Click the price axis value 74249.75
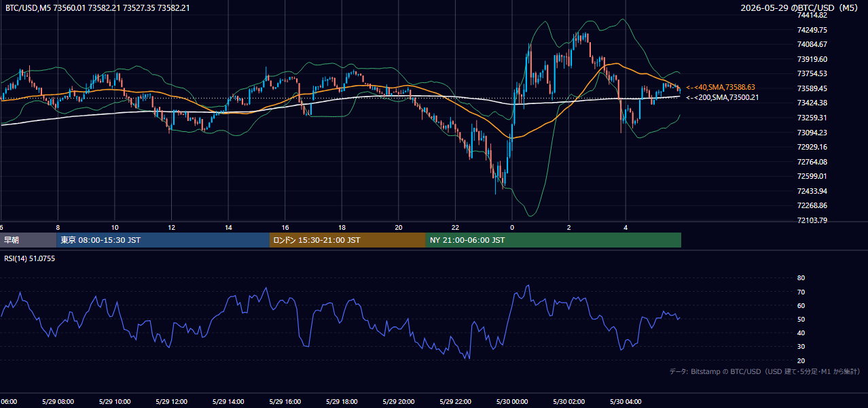 (812, 30)
